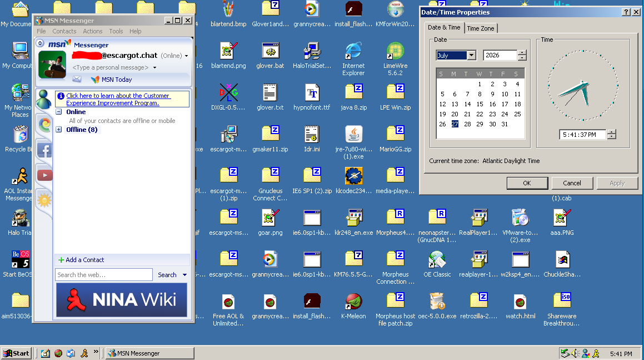Click the Messenger display picture

[x=52, y=65]
